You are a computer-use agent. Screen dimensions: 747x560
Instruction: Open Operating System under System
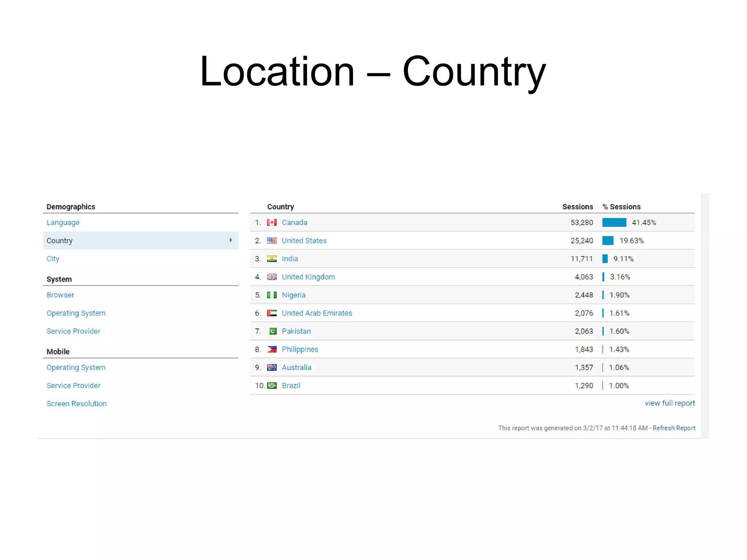(76, 313)
